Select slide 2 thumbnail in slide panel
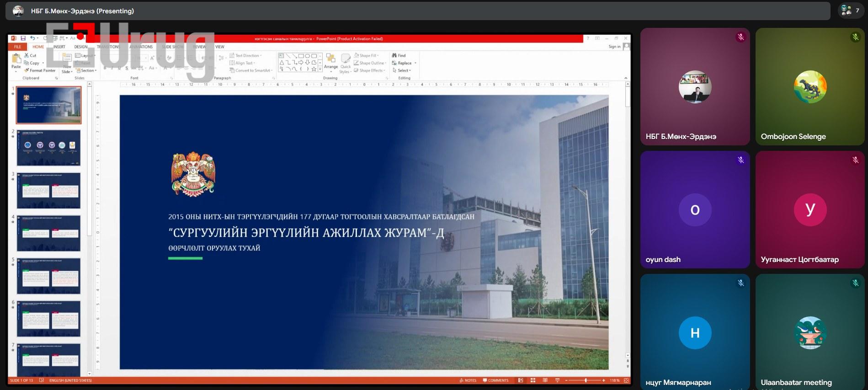The width and height of the screenshot is (868, 390). tap(49, 148)
